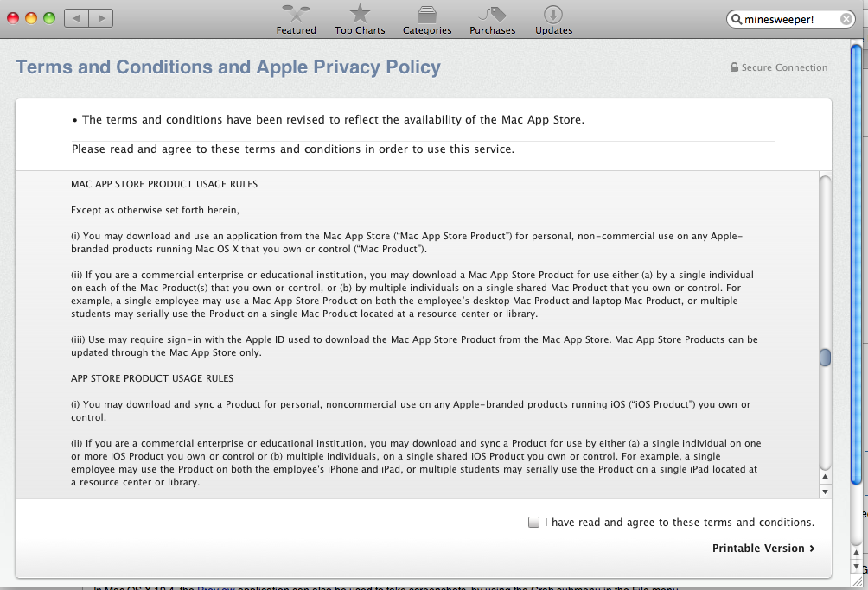
Task: Click the MAC APP STORE PRODUCT USAGE RULES heading
Action: tap(164, 184)
